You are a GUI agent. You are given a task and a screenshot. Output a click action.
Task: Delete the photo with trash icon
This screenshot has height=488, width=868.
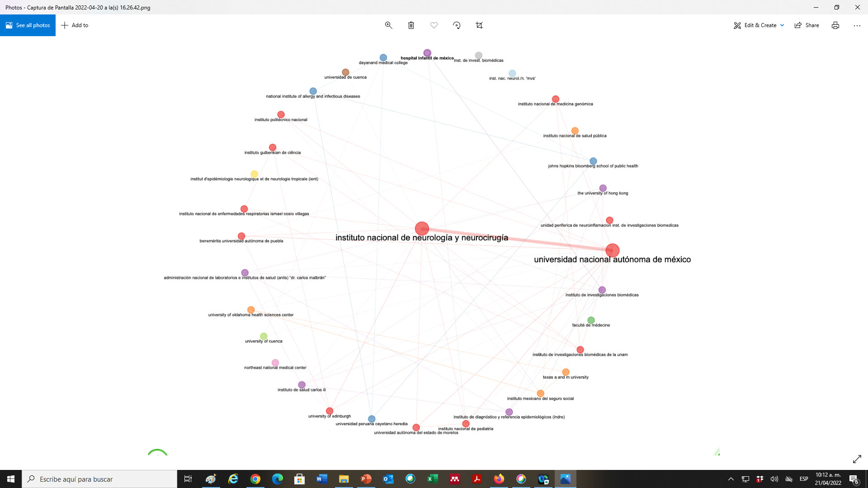coord(411,25)
